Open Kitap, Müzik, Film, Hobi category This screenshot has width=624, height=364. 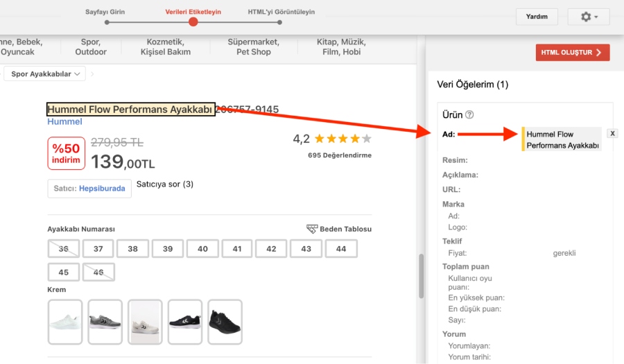(341, 47)
